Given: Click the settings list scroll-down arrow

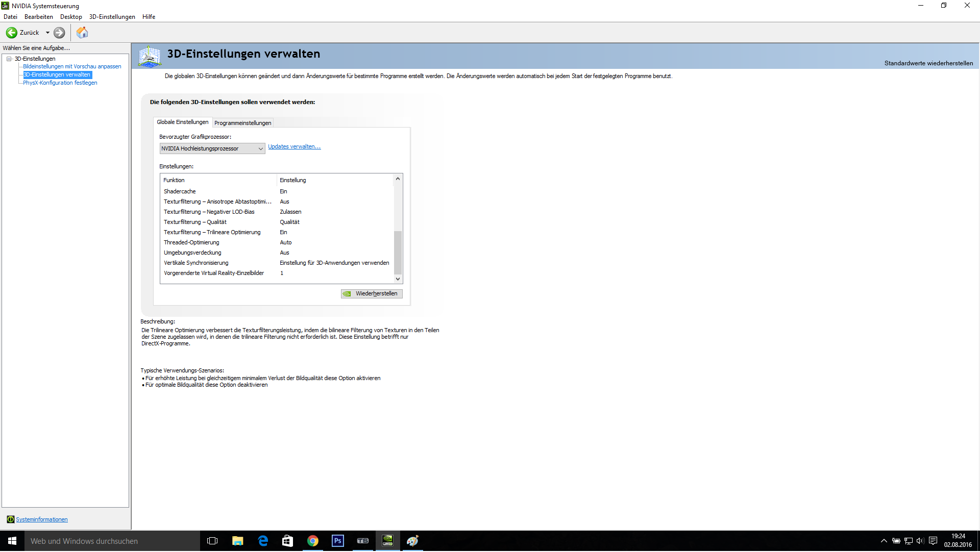Looking at the screenshot, I should (x=398, y=279).
